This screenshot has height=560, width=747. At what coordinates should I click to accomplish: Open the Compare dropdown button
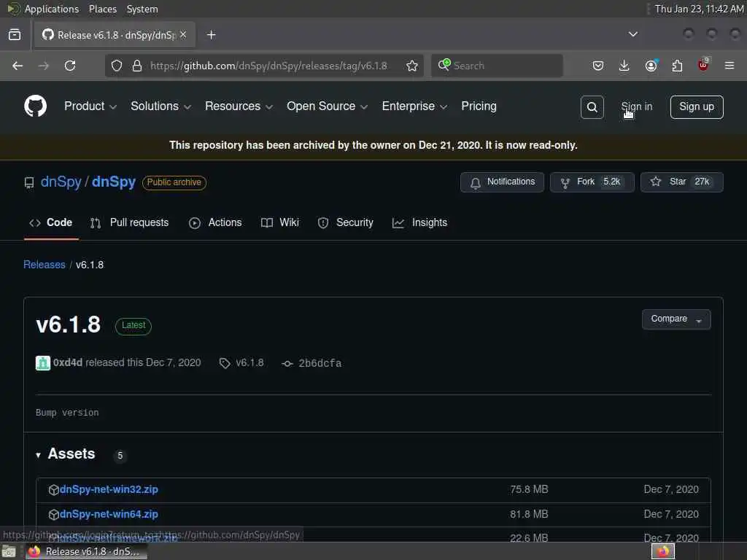pos(676,319)
